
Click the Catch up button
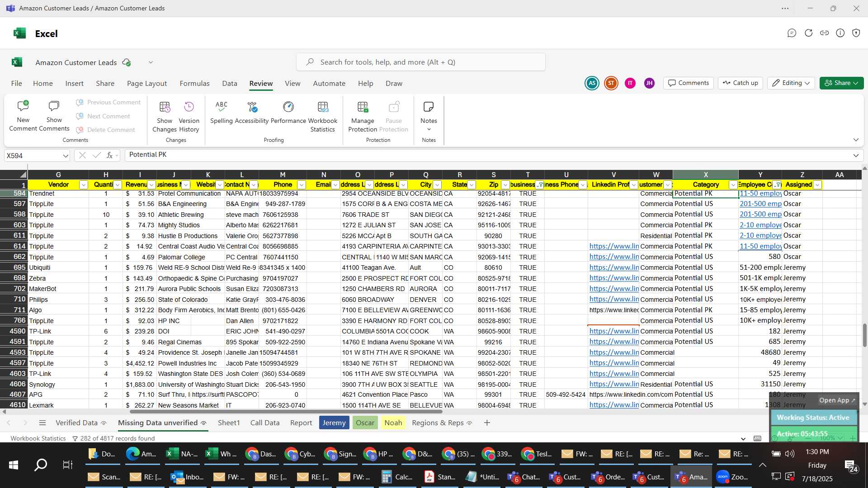click(x=741, y=83)
